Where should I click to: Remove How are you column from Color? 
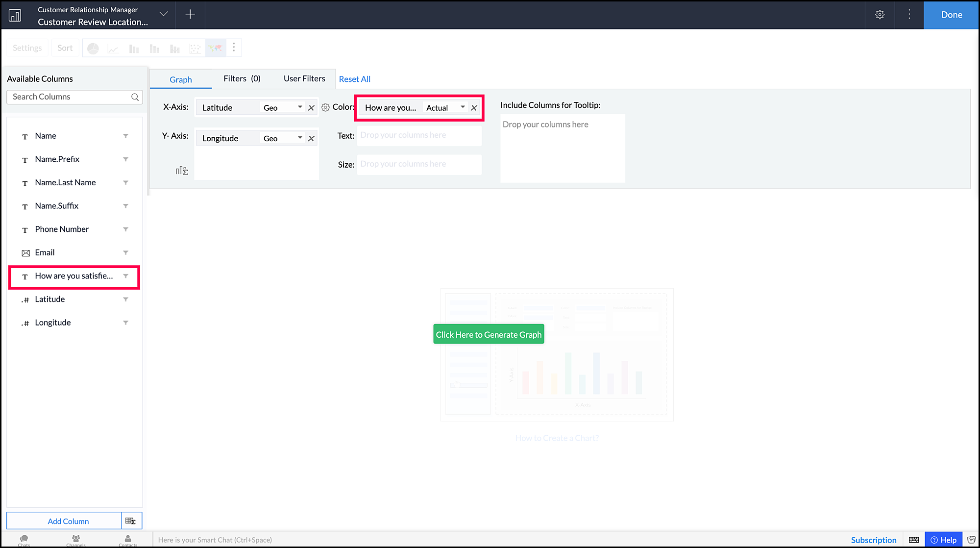click(474, 108)
